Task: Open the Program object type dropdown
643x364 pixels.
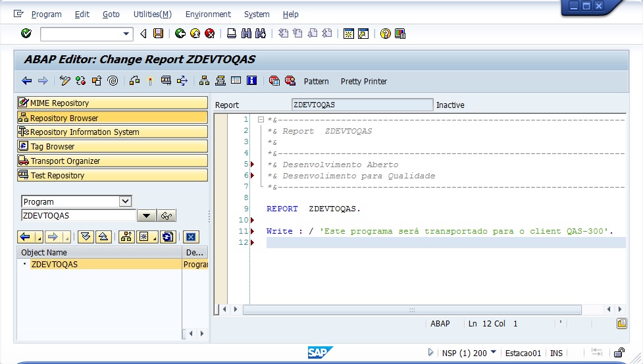Action: coord(125,201)
